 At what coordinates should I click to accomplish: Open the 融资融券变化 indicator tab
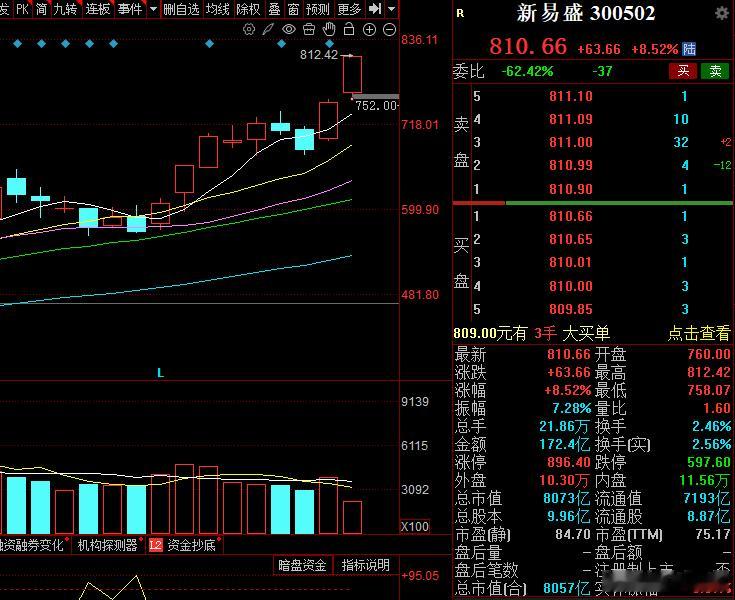[31, 545]
